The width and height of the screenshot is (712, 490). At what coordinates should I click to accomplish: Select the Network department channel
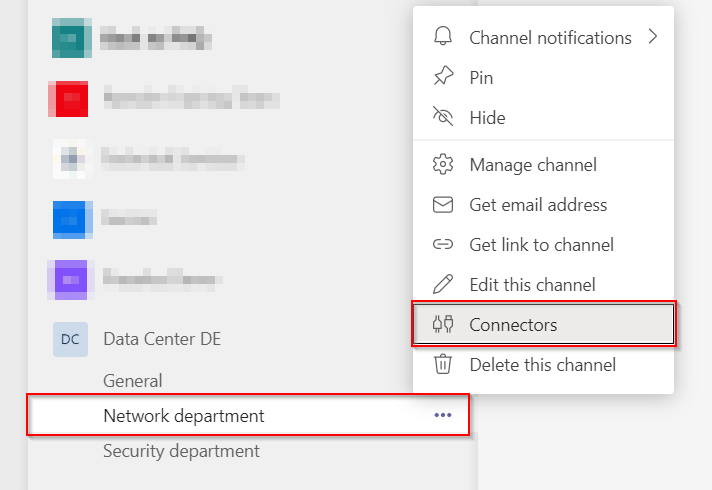[x=184, y=416]
